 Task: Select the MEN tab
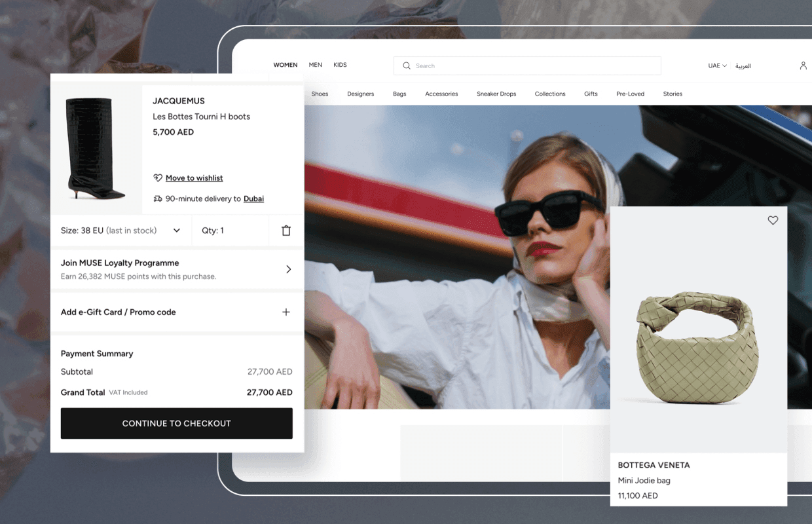(x=316, y=65)
